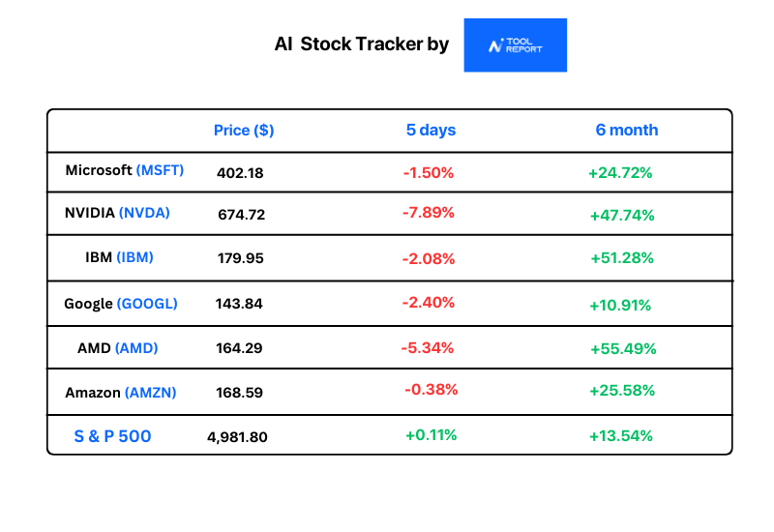Click the AMZN ticker link
Image resolution: width=774 pixels, height=532 pixels.
(x=150, y=393)
